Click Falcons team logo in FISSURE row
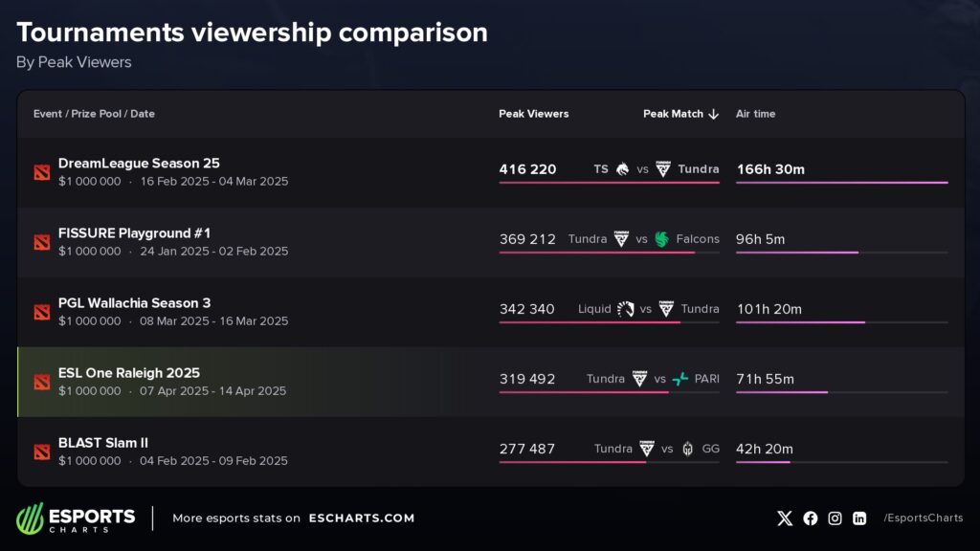This screenshot has height=551, width=980. (x=662, y=239)
